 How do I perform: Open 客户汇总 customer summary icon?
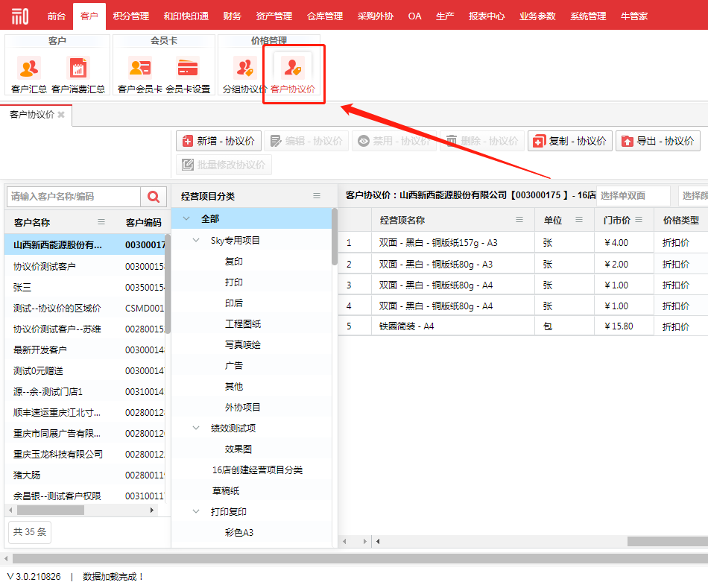pos(29,69)
